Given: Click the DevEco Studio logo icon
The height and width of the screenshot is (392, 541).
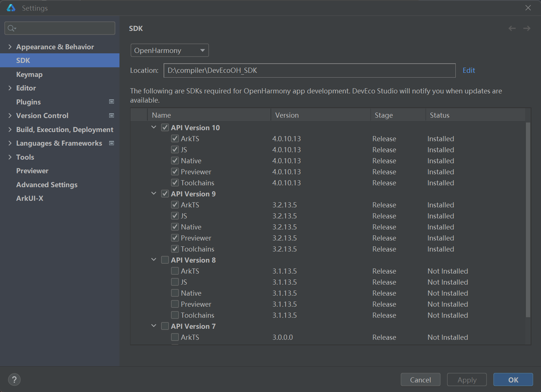Looking at the screenshot, I should [x=11, y=8].
